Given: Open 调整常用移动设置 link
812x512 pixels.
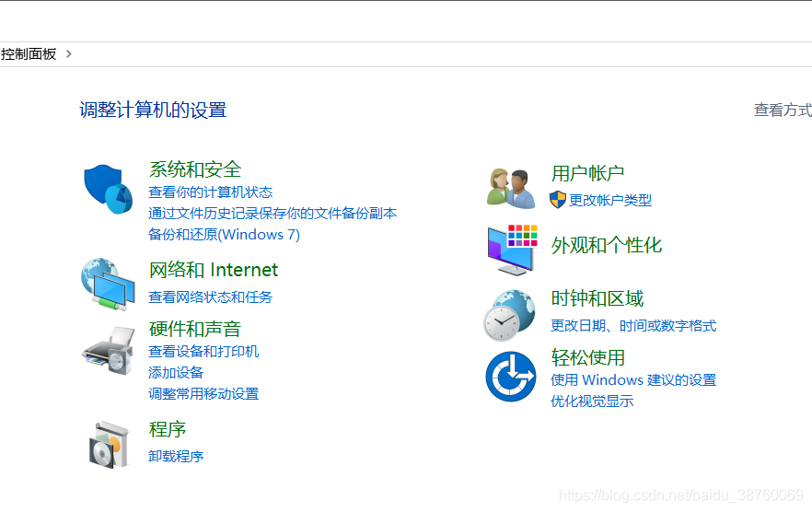Looking at the screenshot, I should click(203, 394).
